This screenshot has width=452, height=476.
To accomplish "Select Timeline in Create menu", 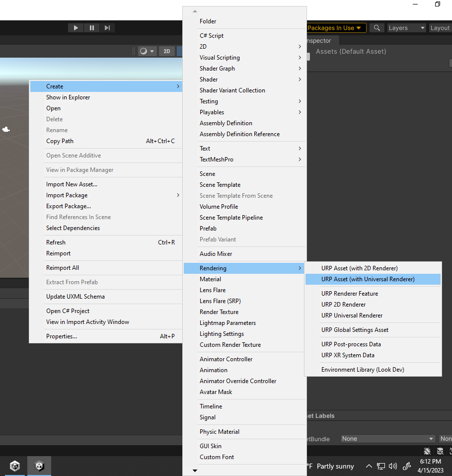I will (245, 406).
